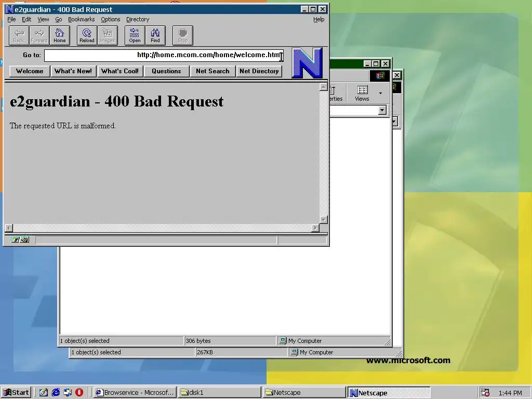532x399 pixels.
Task: Maximize the background Explorer window
Action: click(376, 64)
